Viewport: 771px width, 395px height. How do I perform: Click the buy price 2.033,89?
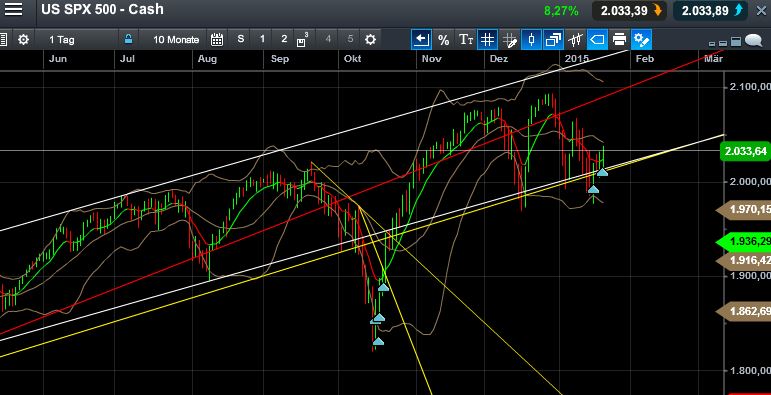point(711,10)
